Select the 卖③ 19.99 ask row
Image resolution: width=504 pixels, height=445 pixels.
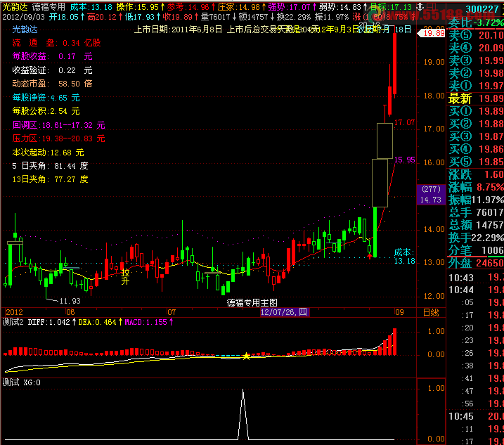(476, 60)
